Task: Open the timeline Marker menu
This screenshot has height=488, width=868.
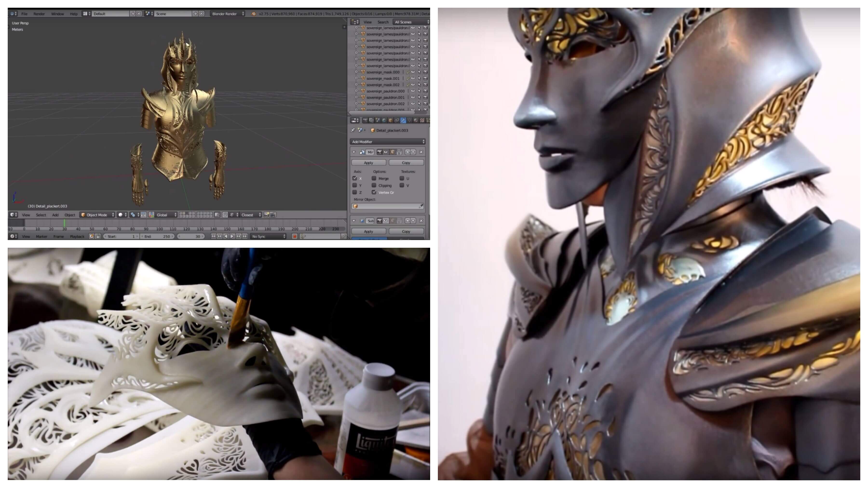Action: click(x=41, y=236)
